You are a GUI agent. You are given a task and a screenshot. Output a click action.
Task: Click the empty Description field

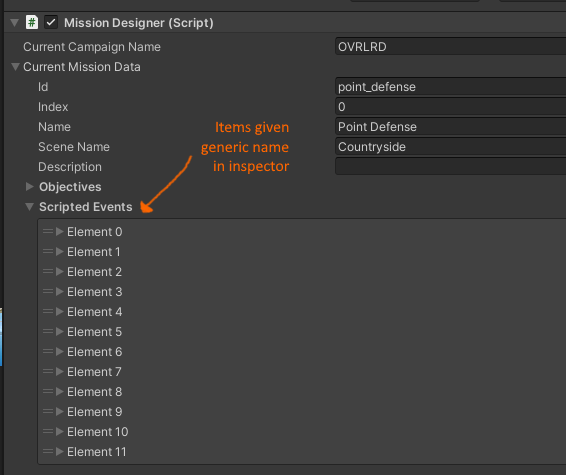coord(450,166)
